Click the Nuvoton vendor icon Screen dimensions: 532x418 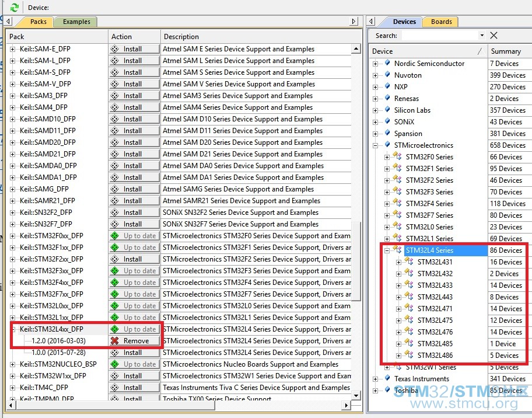(387, 75)
